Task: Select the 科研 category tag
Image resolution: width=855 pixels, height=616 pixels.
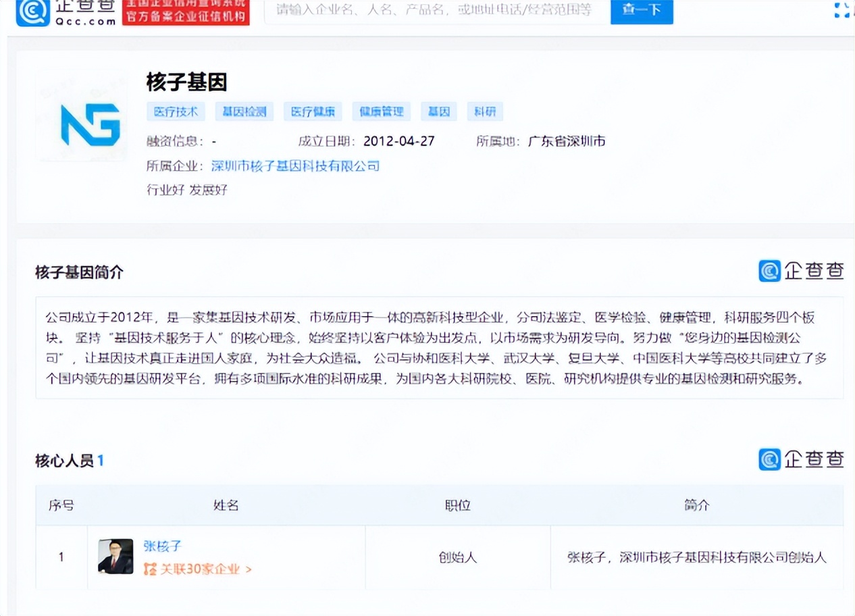Action: pyautogui.click(x=485, y=111)
